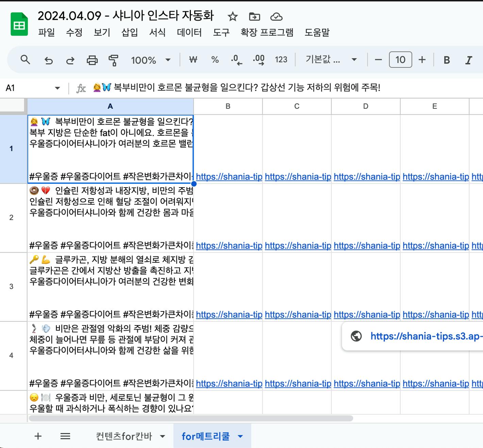Click the horizontal scrollbar

(x=191, y=418)
